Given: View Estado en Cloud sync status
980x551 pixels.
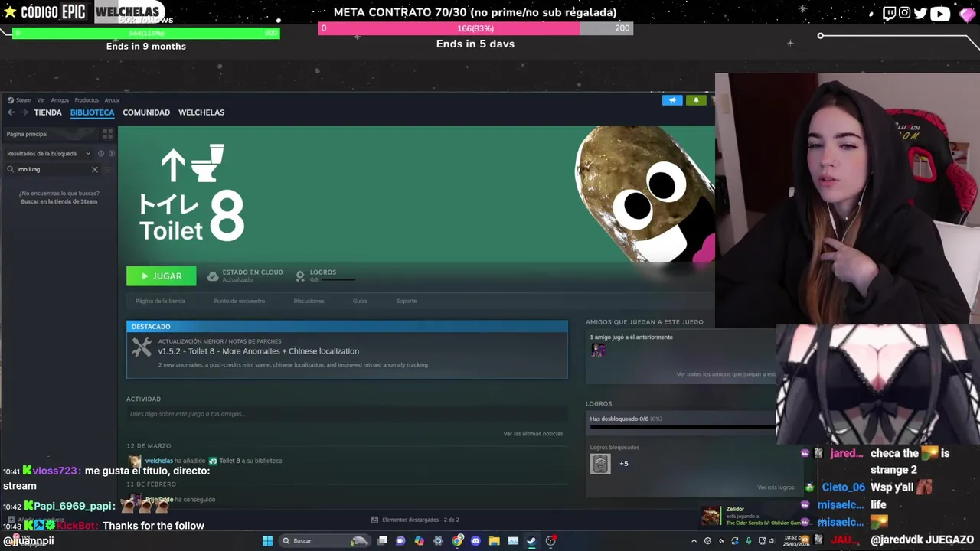Looking at the screenshot, I should [245, 275].
